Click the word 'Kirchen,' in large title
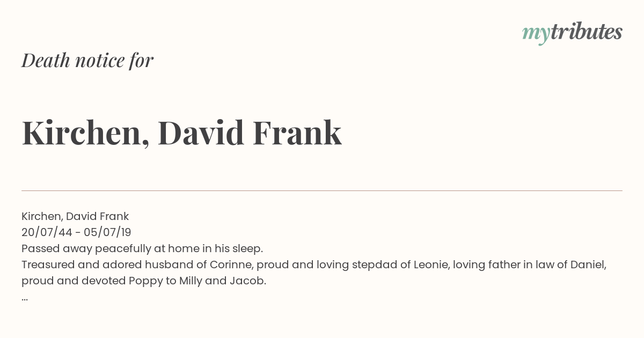The image size is (644, 338). 85,134
